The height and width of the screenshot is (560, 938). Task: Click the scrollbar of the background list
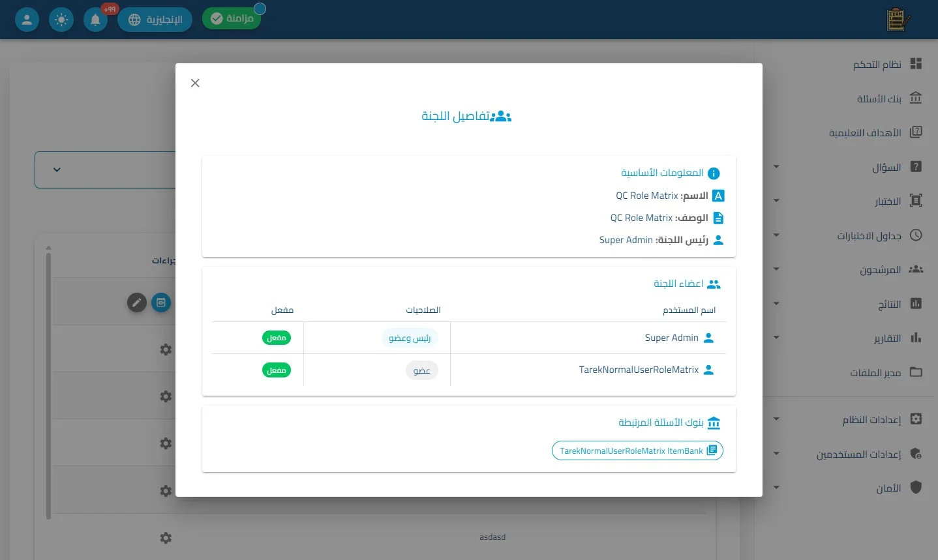pos(49,385)
